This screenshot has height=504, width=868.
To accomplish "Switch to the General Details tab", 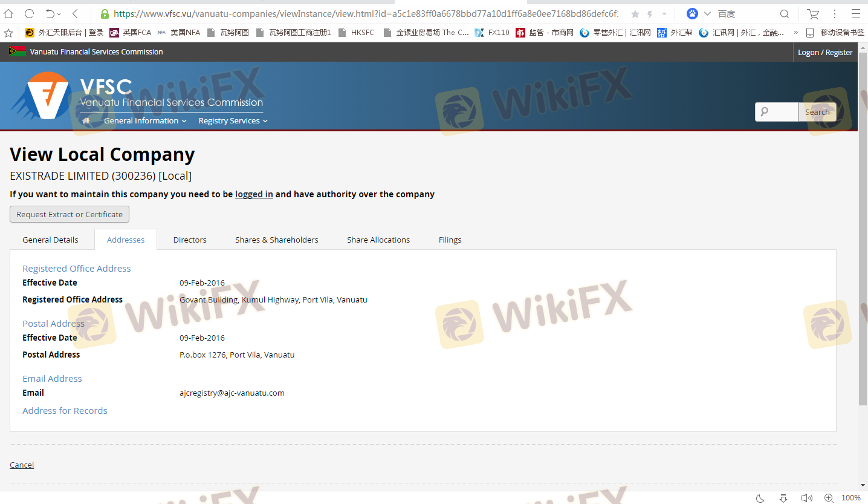I will (50, 240).
